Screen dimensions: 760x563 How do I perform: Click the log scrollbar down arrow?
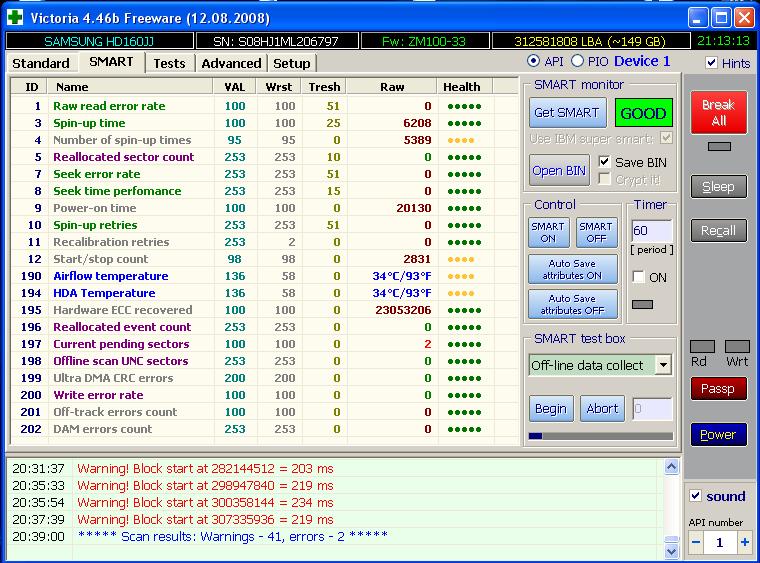point(672,550)
